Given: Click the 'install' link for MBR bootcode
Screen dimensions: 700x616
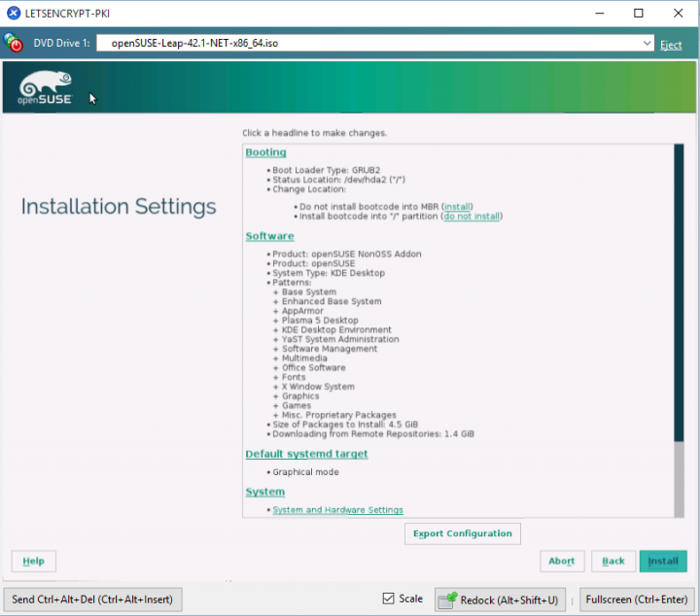Looking at the screenshot, I should (458, 207).
